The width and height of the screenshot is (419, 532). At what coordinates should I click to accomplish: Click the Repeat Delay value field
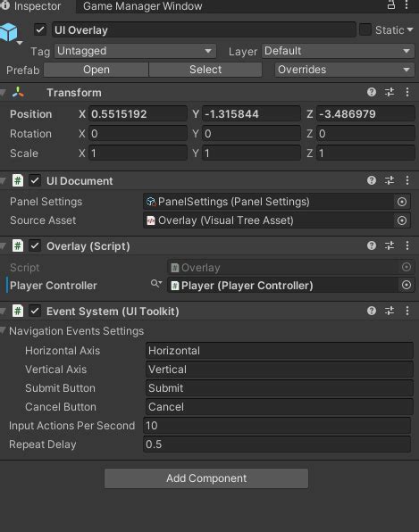(x=277, y=445)
